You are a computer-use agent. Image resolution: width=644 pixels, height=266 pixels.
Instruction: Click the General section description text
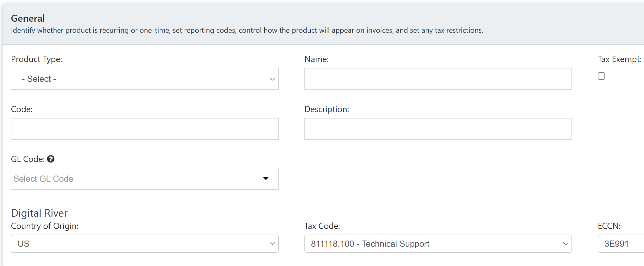(x=247, y=30)
